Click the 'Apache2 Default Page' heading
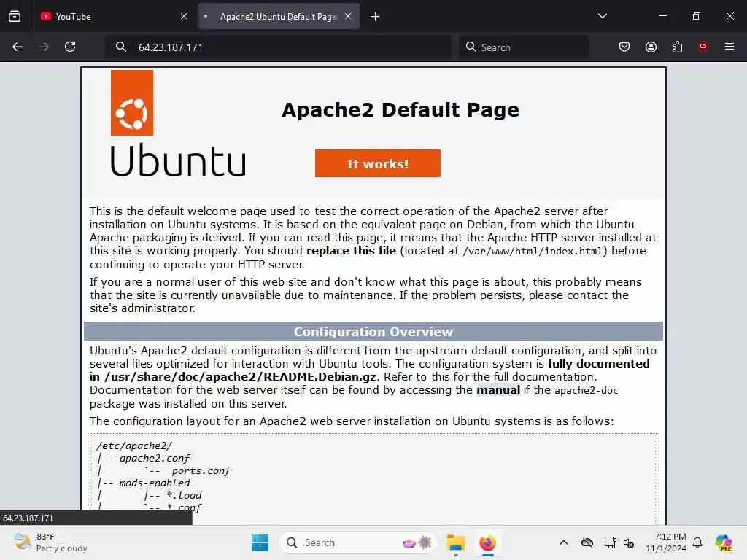The image size is (747, 560). click(x=400, y=110)
